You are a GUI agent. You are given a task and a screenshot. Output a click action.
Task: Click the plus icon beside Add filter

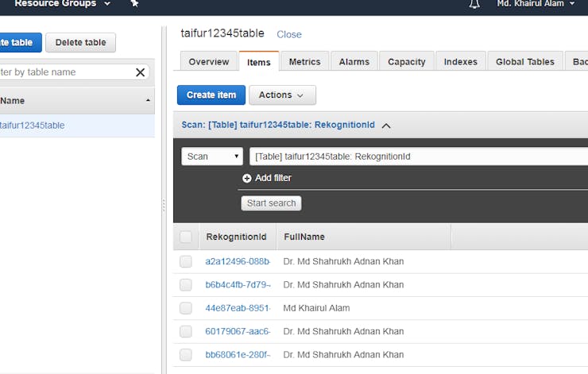click(246, 179)
